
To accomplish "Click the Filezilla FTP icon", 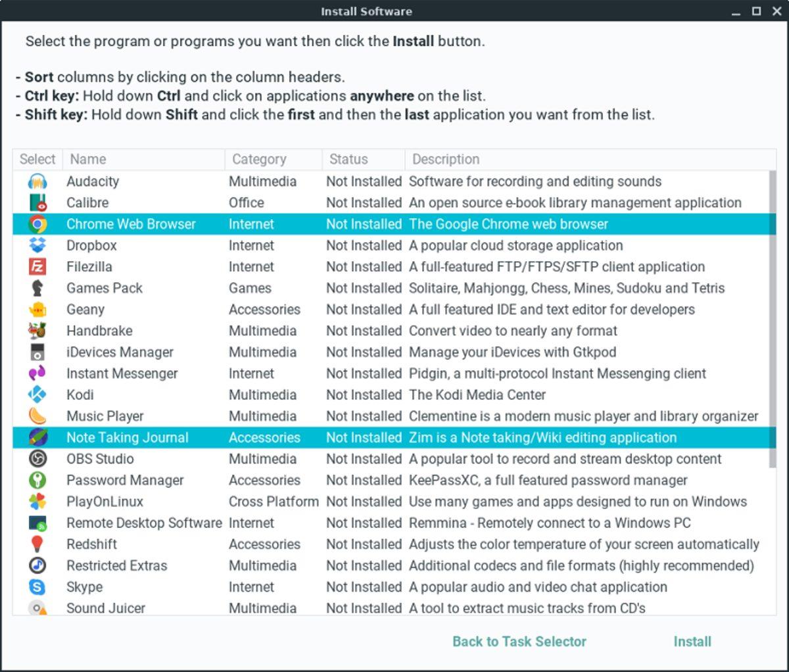I will coord(36,266).
